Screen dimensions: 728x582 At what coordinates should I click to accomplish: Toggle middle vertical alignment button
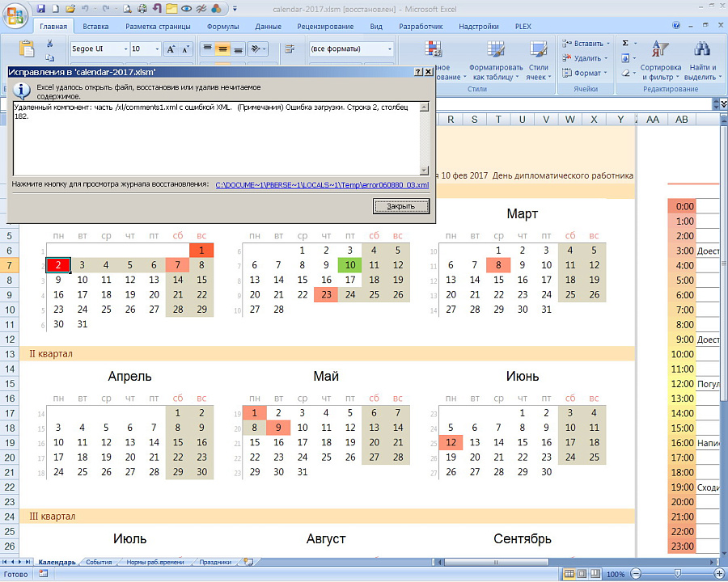tap(224, 49)
